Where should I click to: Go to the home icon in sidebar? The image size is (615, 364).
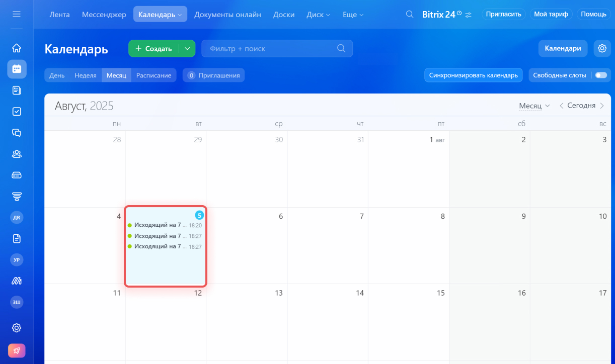[17, 48]
